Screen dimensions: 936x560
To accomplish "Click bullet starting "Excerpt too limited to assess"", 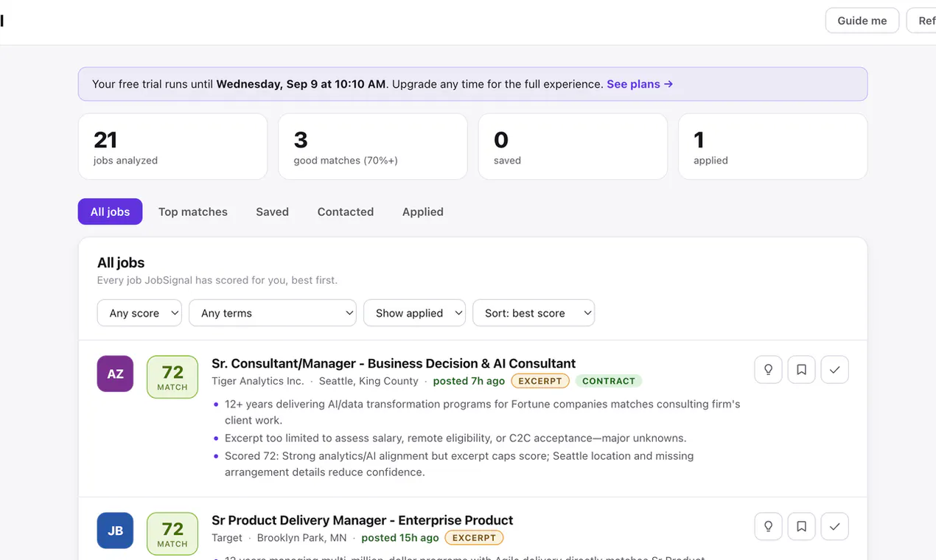I will [455, 438].
